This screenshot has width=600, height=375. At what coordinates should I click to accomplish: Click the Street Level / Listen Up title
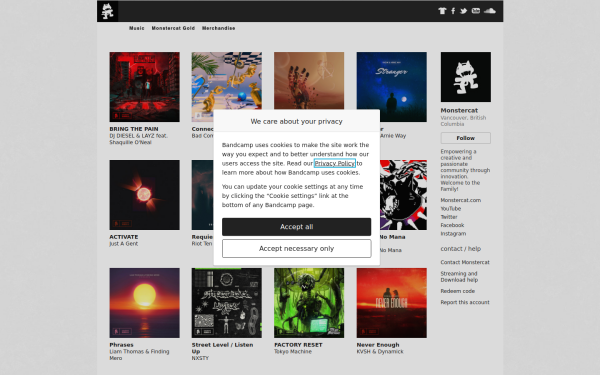coord(222,348)
